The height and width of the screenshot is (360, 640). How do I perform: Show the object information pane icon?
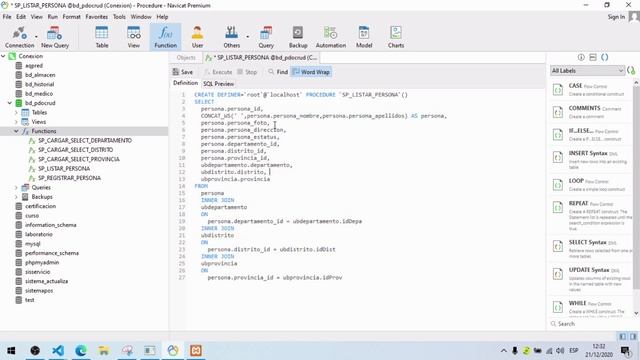[x=581, y=57]
